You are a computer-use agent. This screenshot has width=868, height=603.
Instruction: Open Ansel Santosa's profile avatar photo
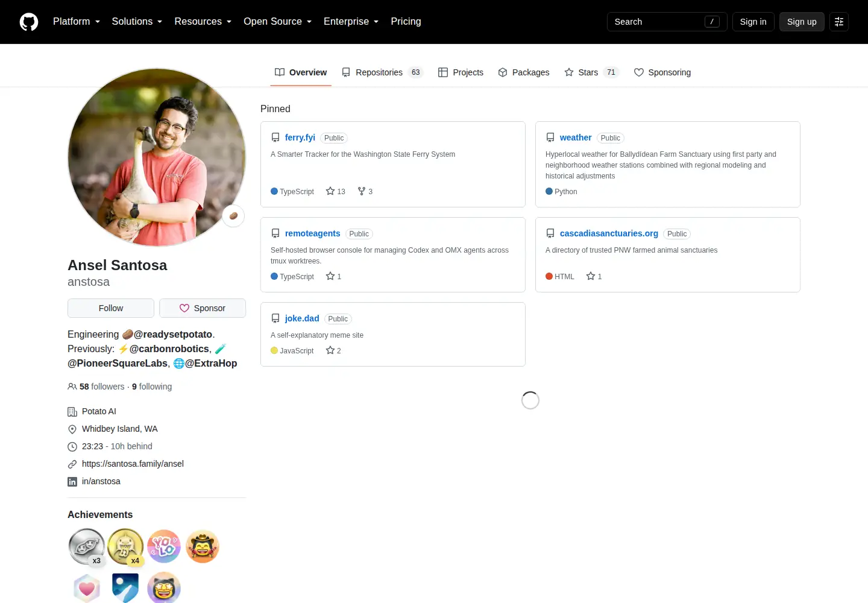pos(157,157)
